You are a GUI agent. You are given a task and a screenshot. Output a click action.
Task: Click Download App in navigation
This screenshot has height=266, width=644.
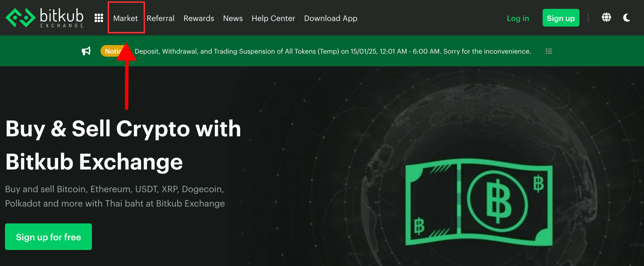pos(330,18)
